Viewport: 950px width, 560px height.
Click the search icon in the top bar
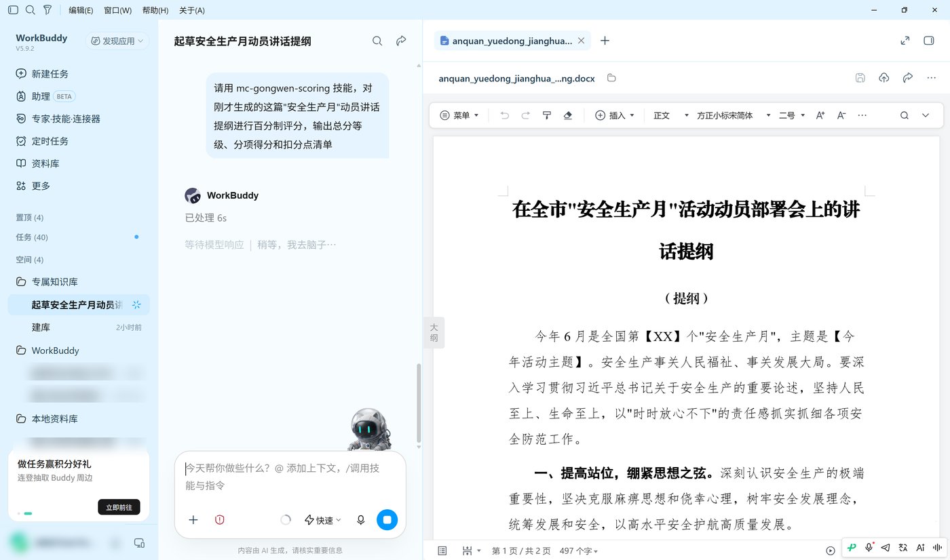coord(31,10)
